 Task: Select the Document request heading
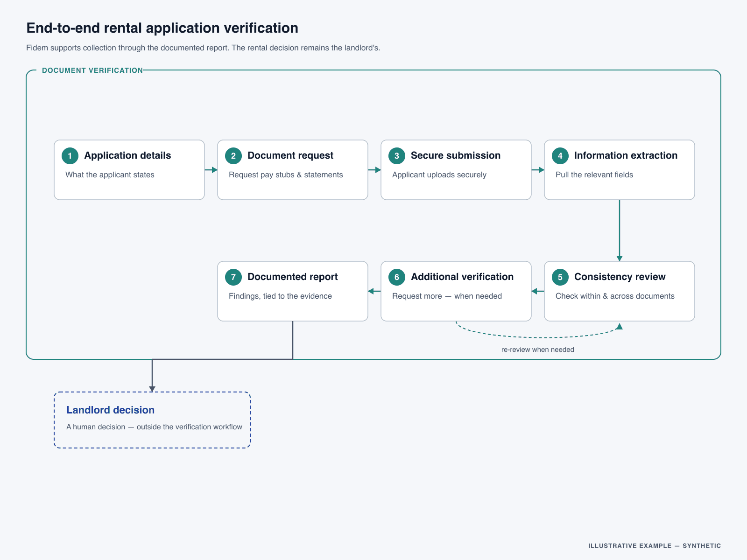click(290, 155)
